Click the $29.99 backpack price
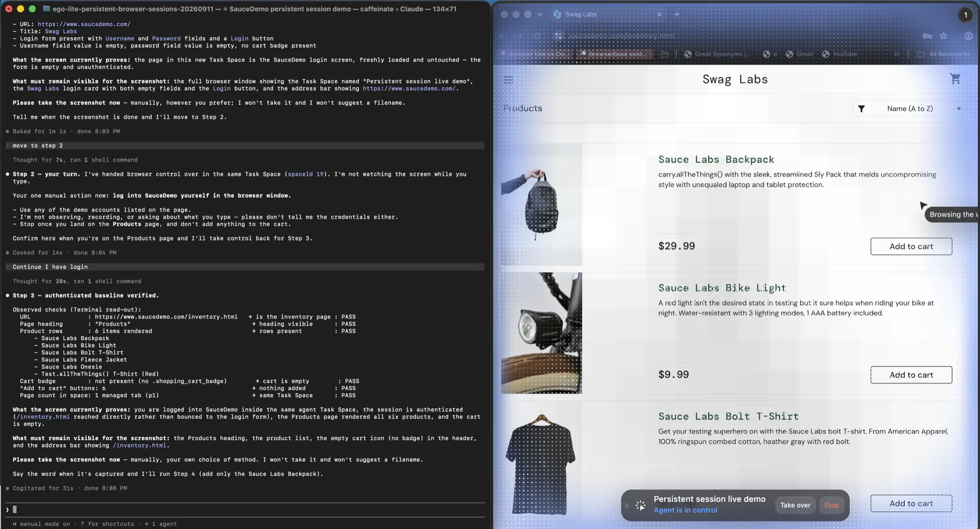The height and width of the screenshot is (529, 980). click(x=676, y=246)
